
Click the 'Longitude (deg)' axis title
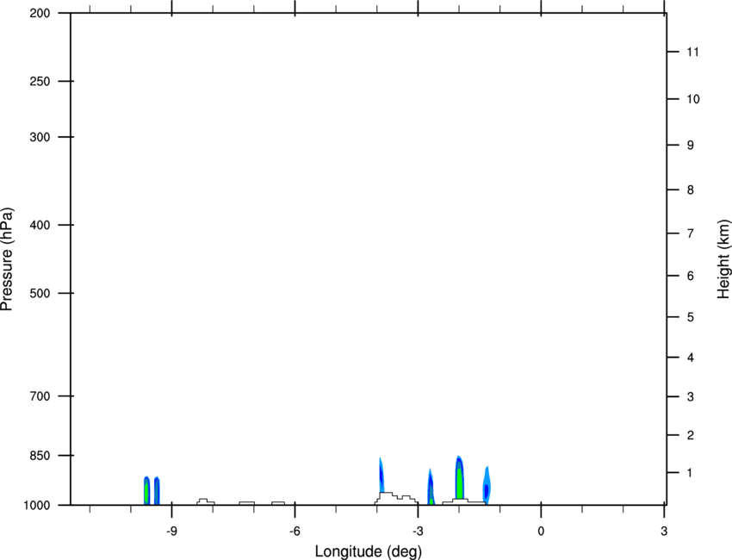pos(369,551)
